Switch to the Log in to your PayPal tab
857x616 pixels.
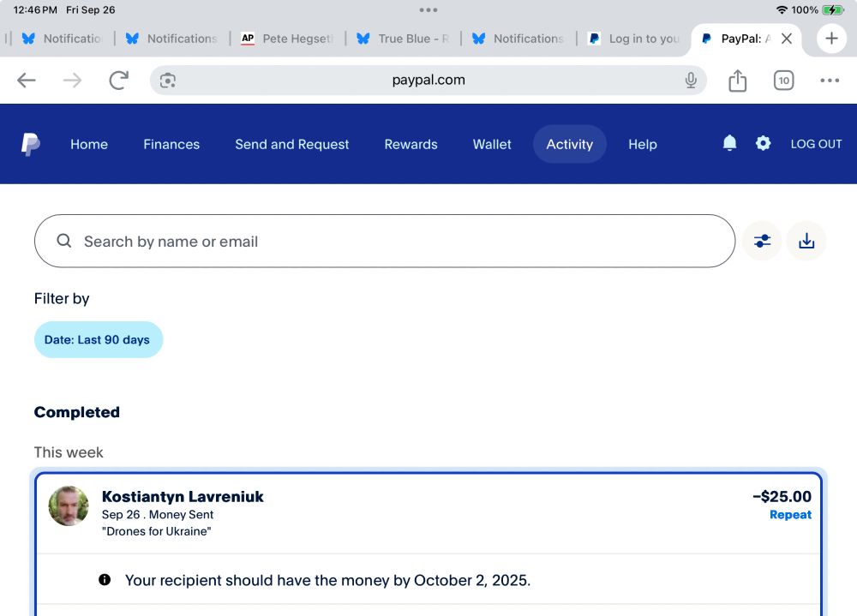[634, 39]
